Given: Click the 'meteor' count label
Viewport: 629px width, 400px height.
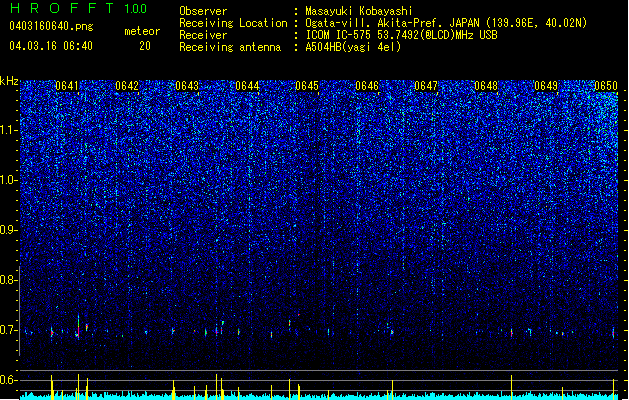Looking at the screenshot, I should (142, 31).
